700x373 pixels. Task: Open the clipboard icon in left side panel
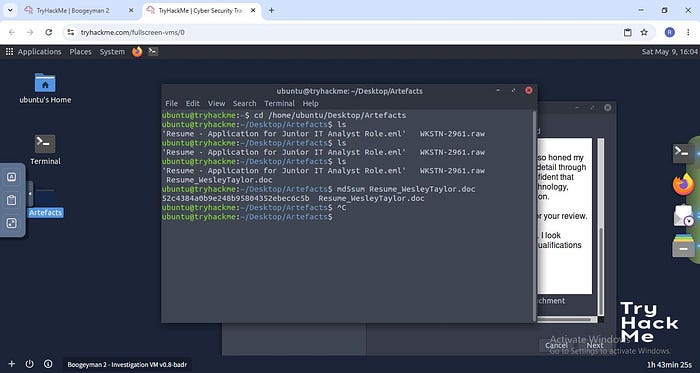click(12, 200)
